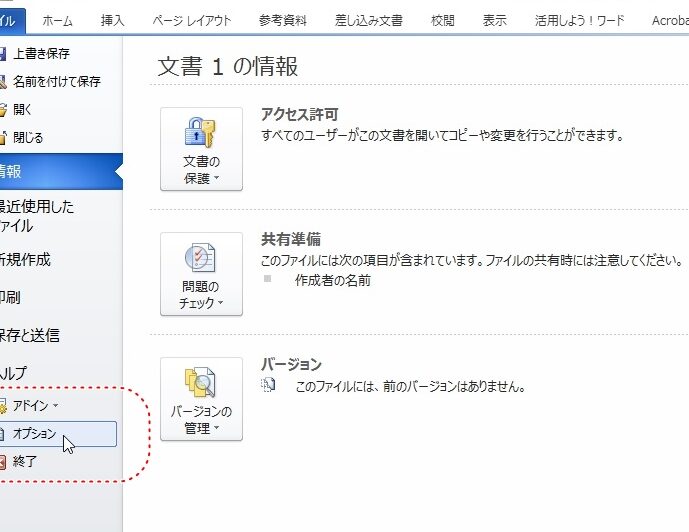Open 新規作成 from the sidebar
This screenshot has width=689, height=532.
(25, 260)
